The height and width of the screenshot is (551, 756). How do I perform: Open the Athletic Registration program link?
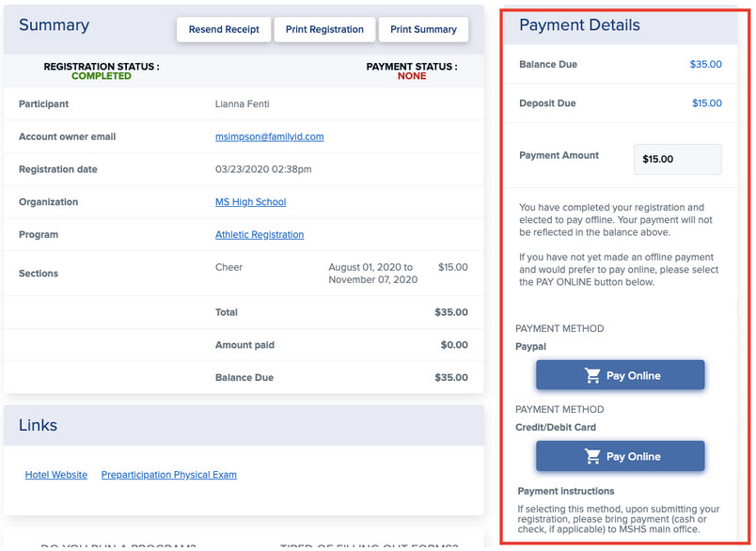click(x=260, y=234)
